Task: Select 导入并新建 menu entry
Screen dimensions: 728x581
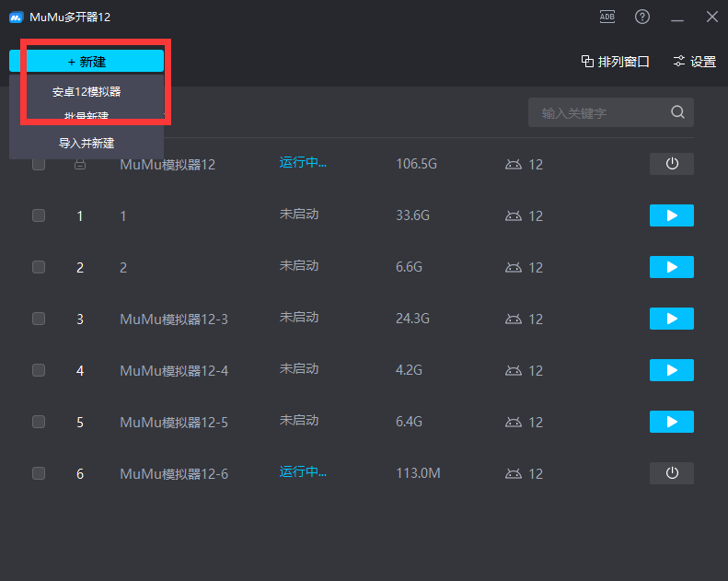Action: (x=87, y=143)
